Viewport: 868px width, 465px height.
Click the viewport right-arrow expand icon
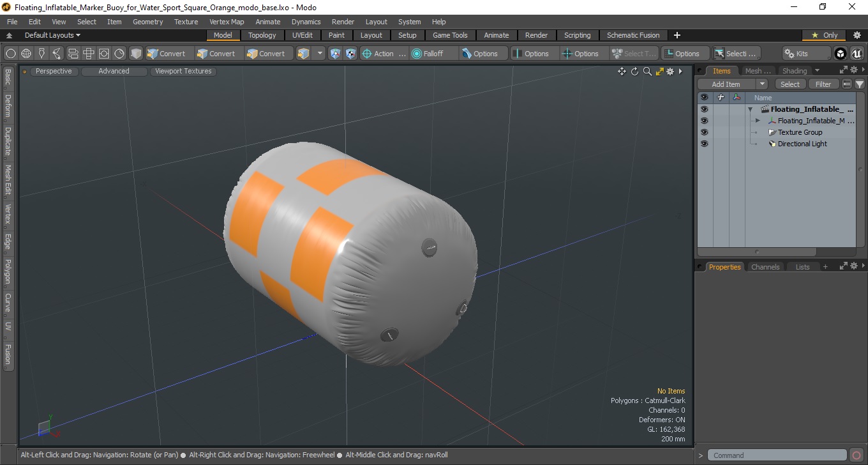coord(680,72)
